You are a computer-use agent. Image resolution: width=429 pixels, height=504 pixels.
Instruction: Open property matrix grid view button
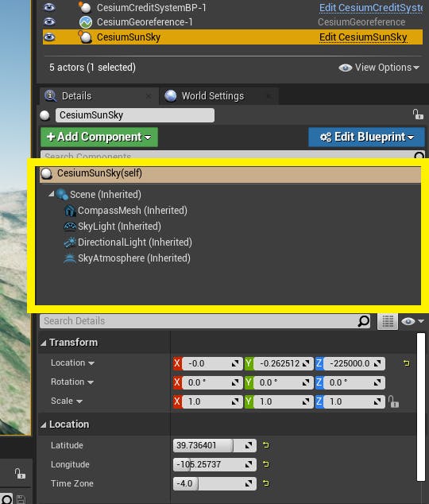point(388,321)
